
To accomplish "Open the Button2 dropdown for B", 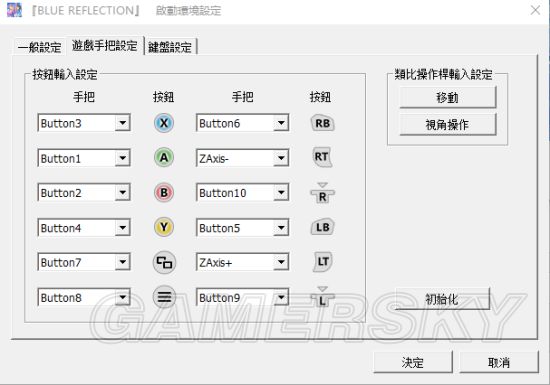I will (x=122, y=192).
